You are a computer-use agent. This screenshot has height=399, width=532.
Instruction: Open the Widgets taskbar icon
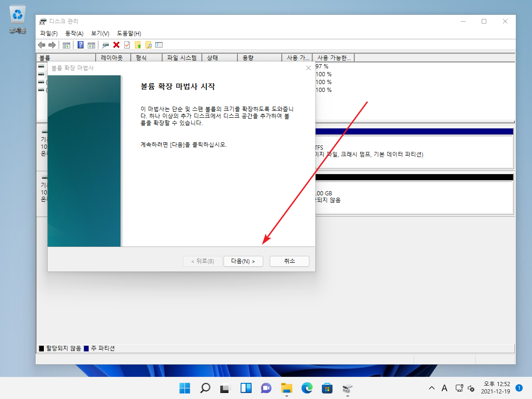(246, 388)
